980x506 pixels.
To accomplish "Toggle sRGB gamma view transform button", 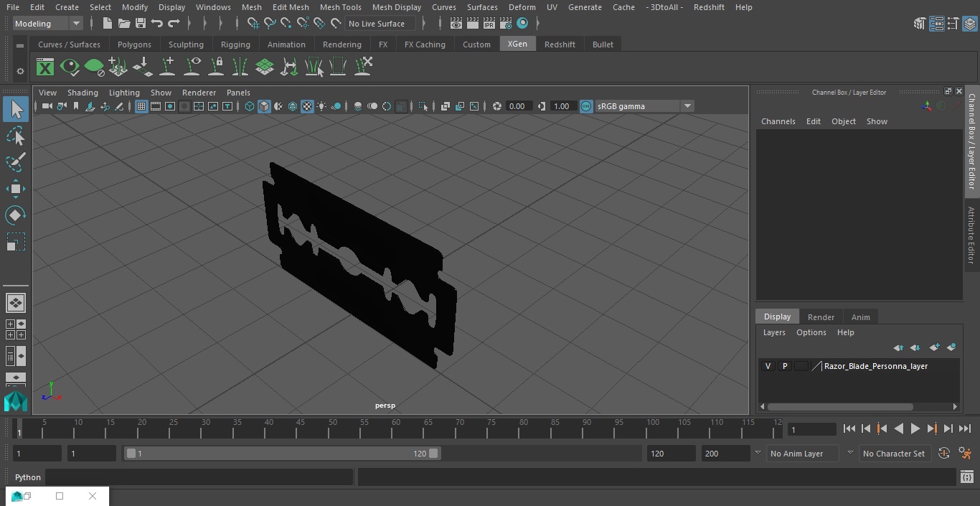I will (586, 106).
